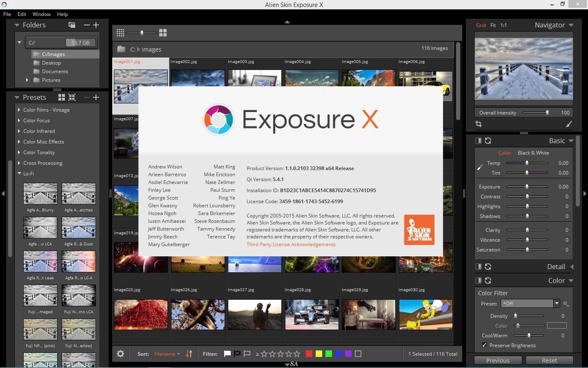The width and height of the screenshot is (588, 368).
Task: Toggle the Basic panel on/off switch
Action: tap(479, 141)
